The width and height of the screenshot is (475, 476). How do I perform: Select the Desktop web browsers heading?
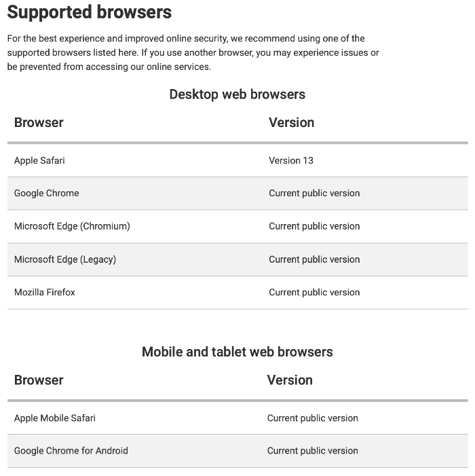[x=237, y=94]
